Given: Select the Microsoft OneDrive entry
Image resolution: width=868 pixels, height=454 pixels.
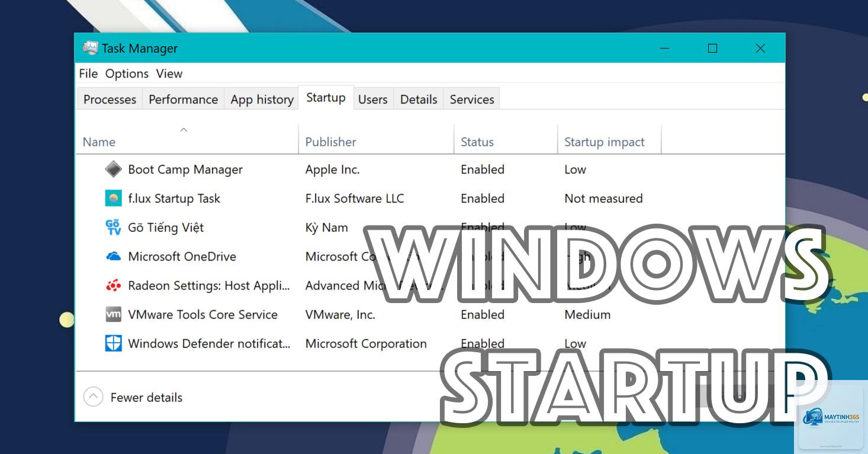Looking at the screenshot, I should point(182,256).
